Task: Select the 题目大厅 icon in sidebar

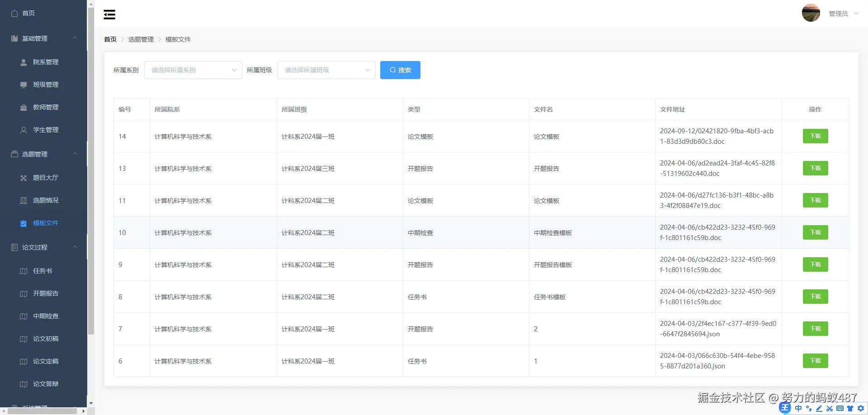Action: [x=24, y=178]
